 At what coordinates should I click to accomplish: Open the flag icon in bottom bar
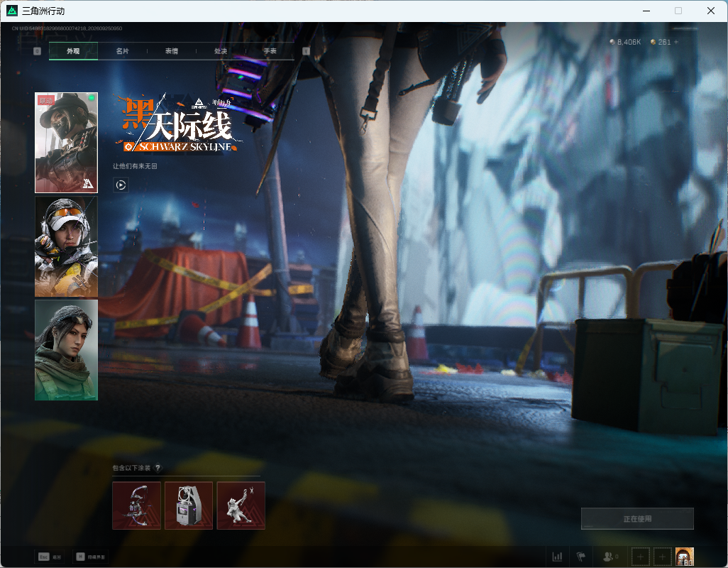coord(581,557)
